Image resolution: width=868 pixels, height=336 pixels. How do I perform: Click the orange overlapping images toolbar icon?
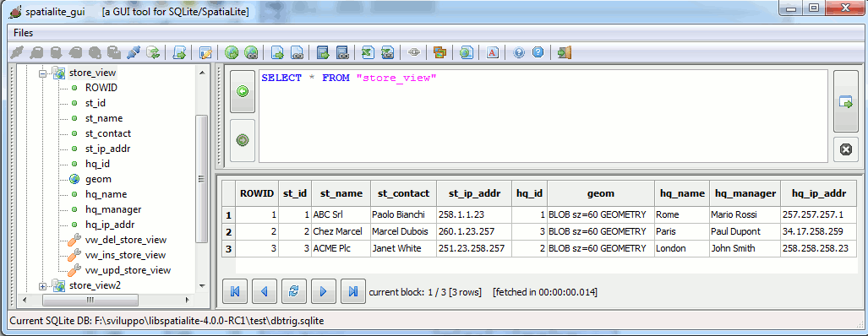(x=440, y=52)
